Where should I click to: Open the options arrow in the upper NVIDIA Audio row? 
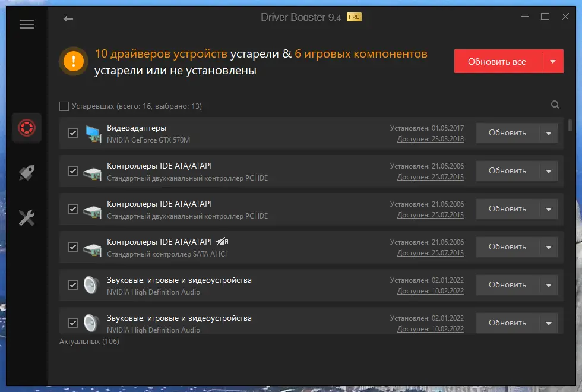click(549, 285)
